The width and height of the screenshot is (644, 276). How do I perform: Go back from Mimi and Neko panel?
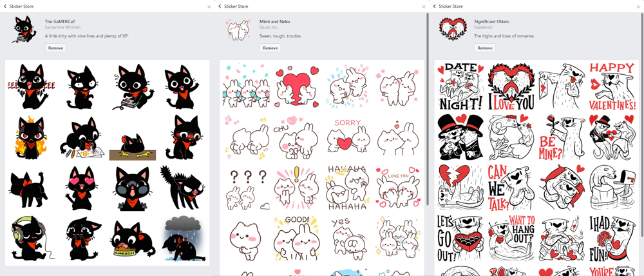coord(220,6)
